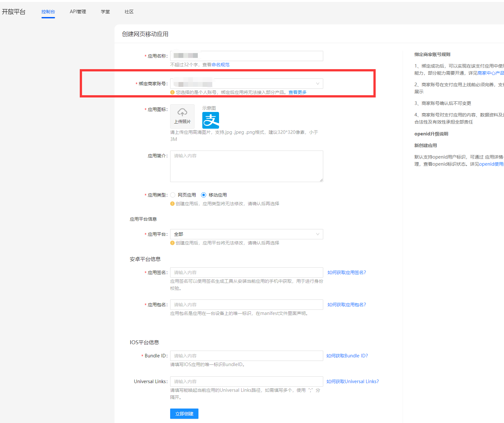Focus the Universal Links input field
The width and height of the screenshot is (504, 423).
(x=246, y=382)
